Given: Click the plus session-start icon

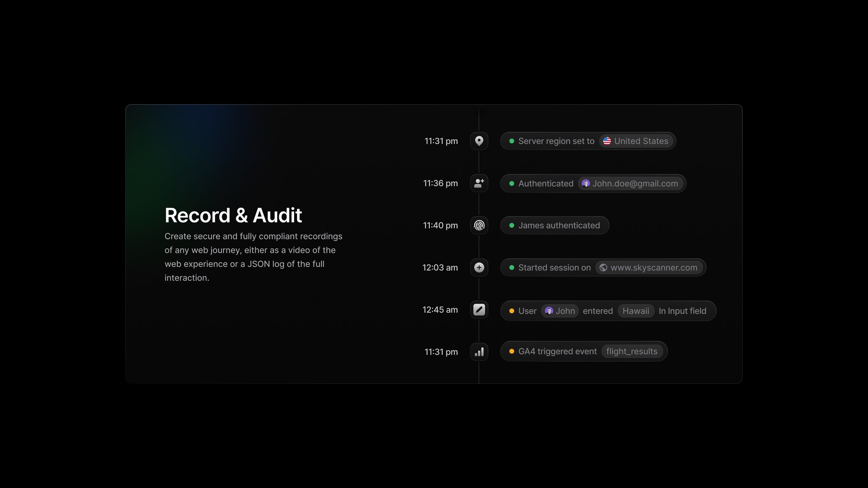Looking at the screenshot, I should tap(479, 267).
